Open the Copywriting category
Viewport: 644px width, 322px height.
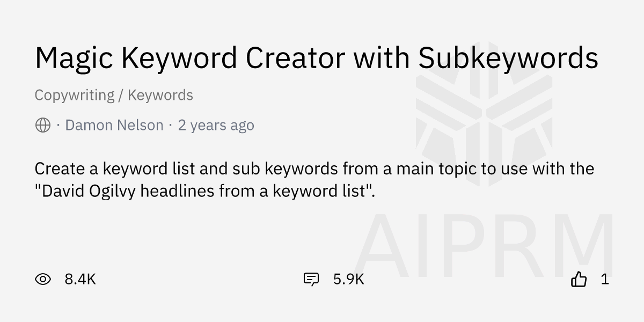pyautogui.click(x=74, y=96)
